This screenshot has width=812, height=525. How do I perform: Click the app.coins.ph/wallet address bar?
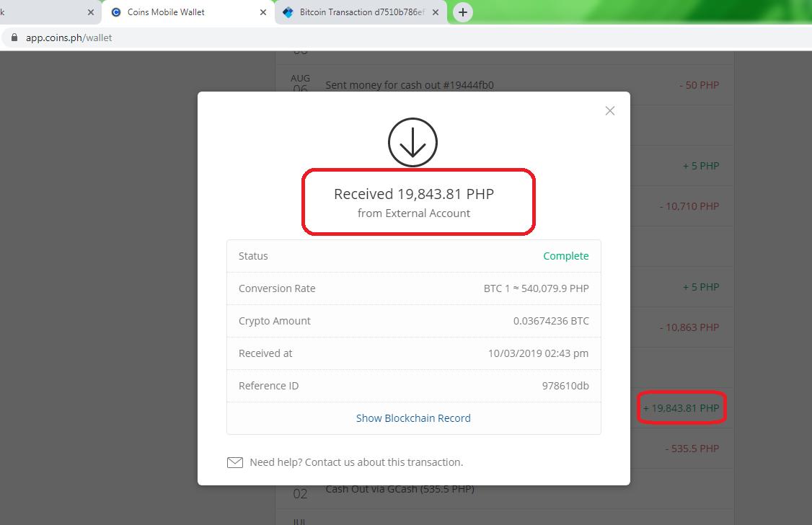(406, 37)
